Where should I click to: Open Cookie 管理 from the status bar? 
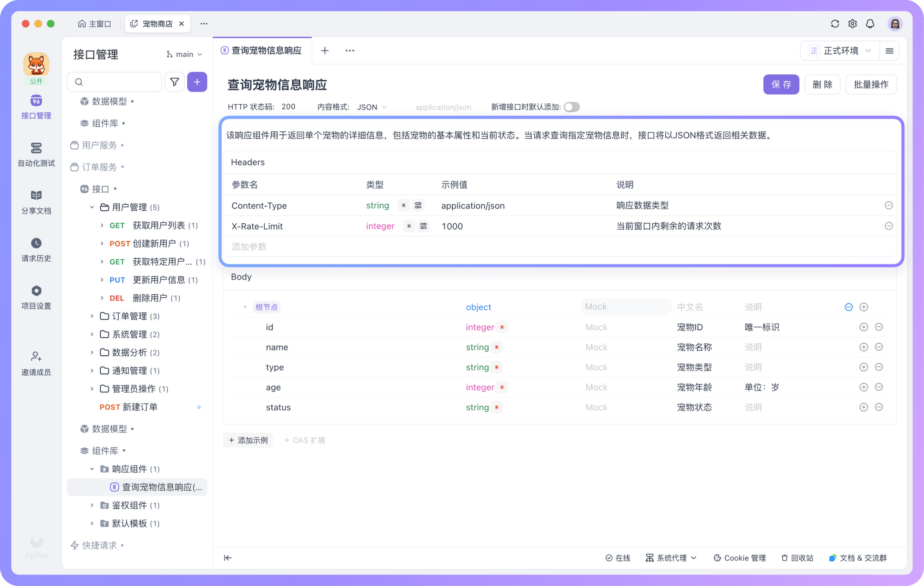[x=739, y=558]
